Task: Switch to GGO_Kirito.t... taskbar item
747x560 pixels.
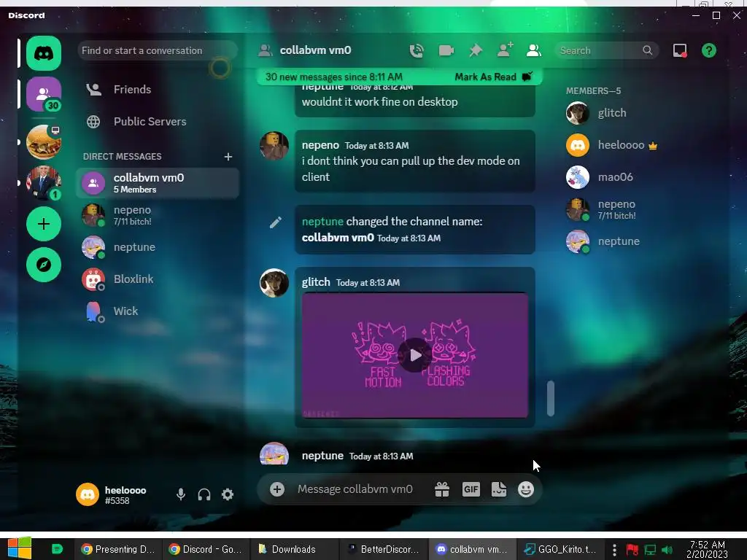Action: (560, 549)
